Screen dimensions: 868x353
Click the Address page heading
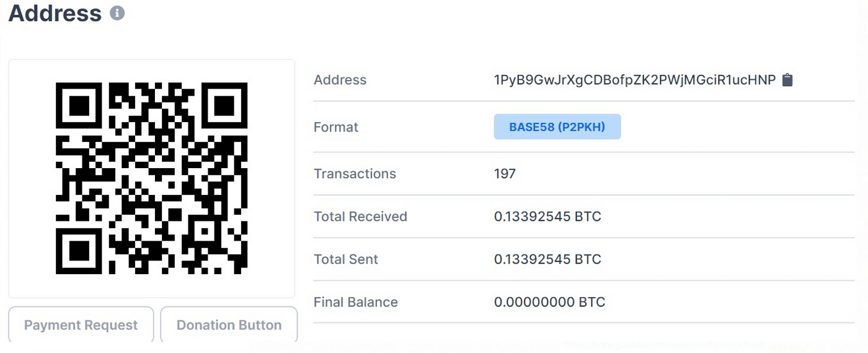click(55, 13)
